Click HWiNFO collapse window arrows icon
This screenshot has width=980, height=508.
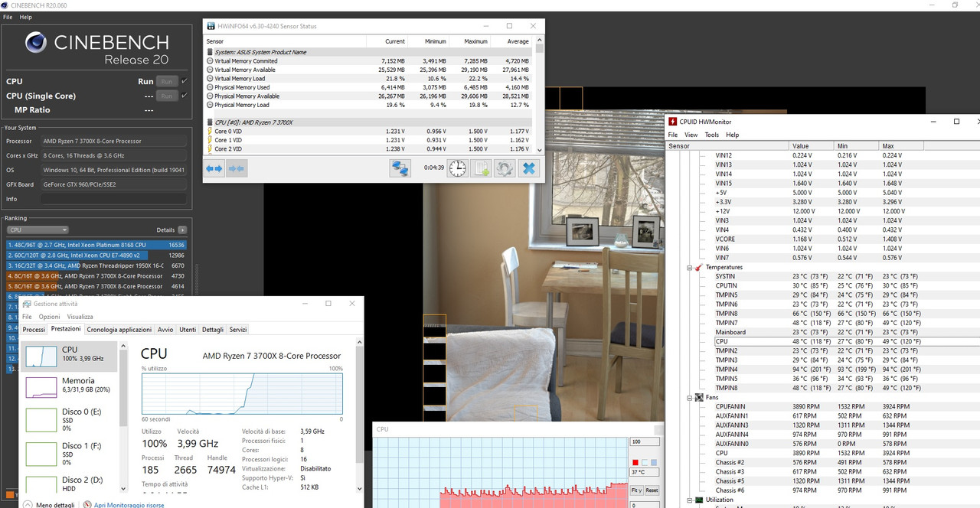tap(237, 168)
